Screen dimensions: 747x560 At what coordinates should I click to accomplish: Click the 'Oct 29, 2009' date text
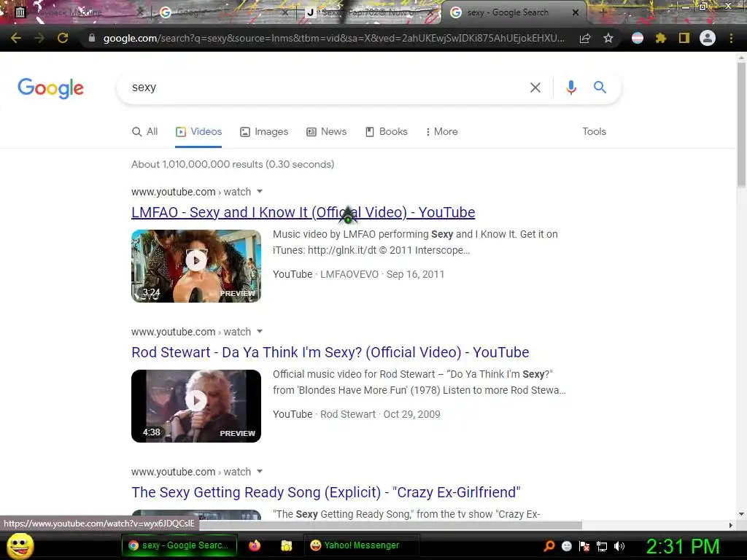click(x=411, y=414)
